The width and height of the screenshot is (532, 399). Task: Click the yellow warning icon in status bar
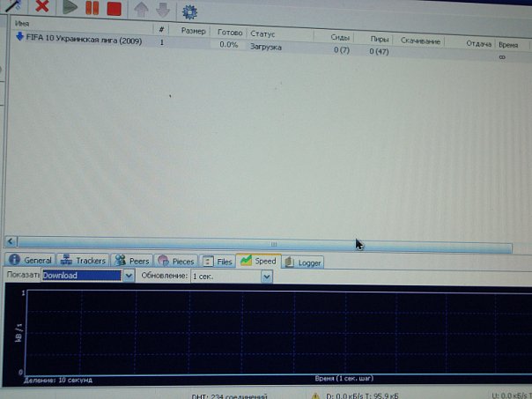pyautogui.click(x=315, y=395)
